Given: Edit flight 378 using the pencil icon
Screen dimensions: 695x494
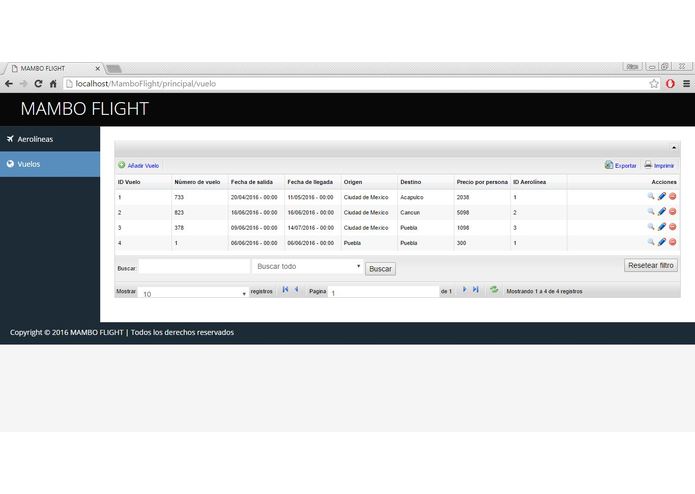Looking at the screenshot, I should point(662,227).
